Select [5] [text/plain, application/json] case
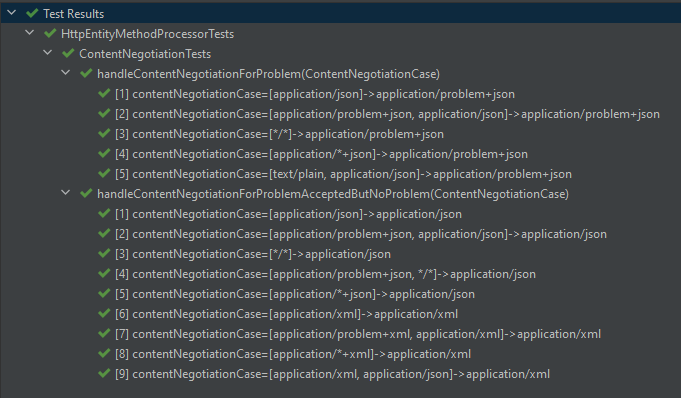This screenshot has width=681, height=398. pyautogui.click(x=343, y=174)
